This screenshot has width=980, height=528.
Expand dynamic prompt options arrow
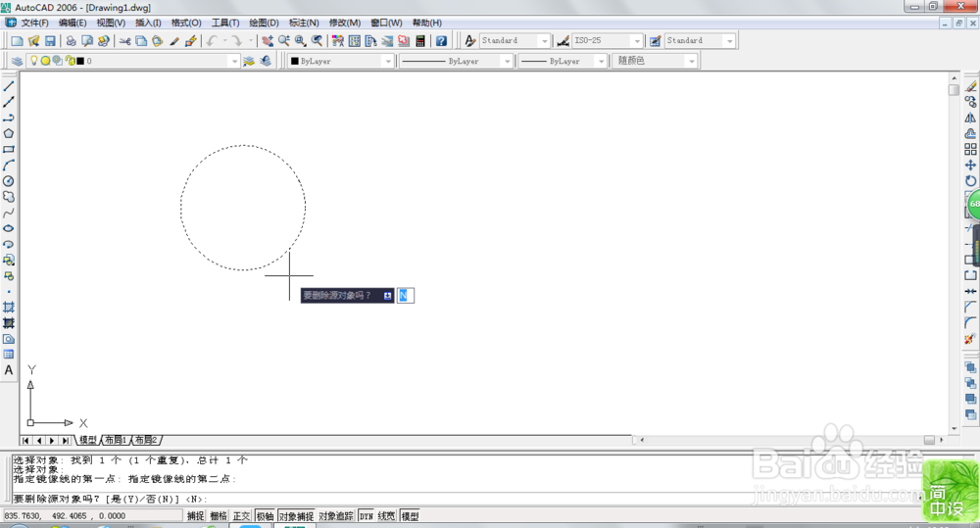(x=387, y=296)
